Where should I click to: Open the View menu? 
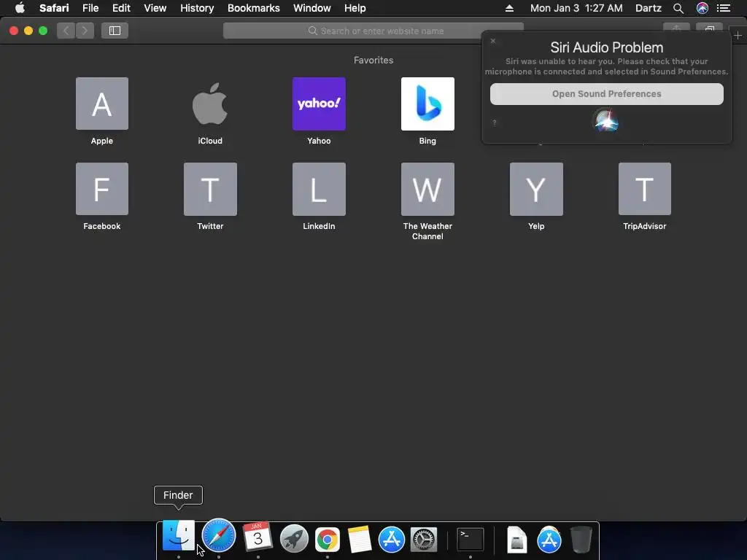pyautogui.click(x=155, y=8)
